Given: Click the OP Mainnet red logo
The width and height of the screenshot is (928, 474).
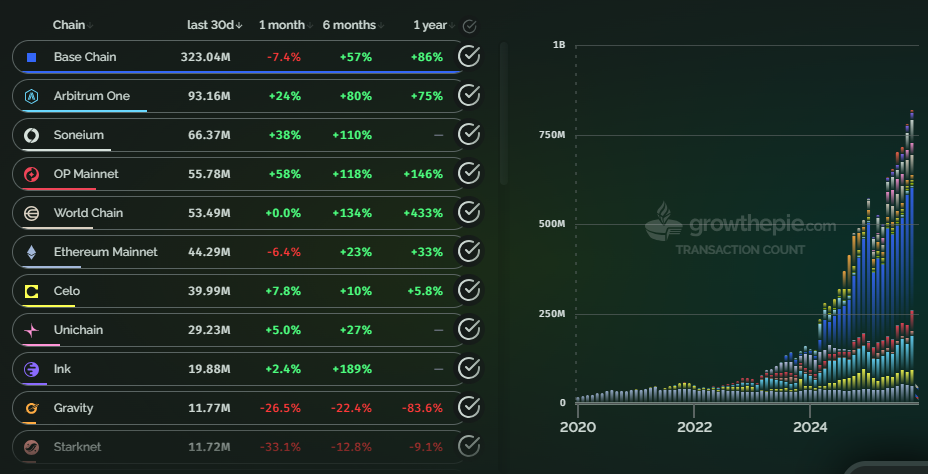Looking at the screenshot, I should click(31, 174).
